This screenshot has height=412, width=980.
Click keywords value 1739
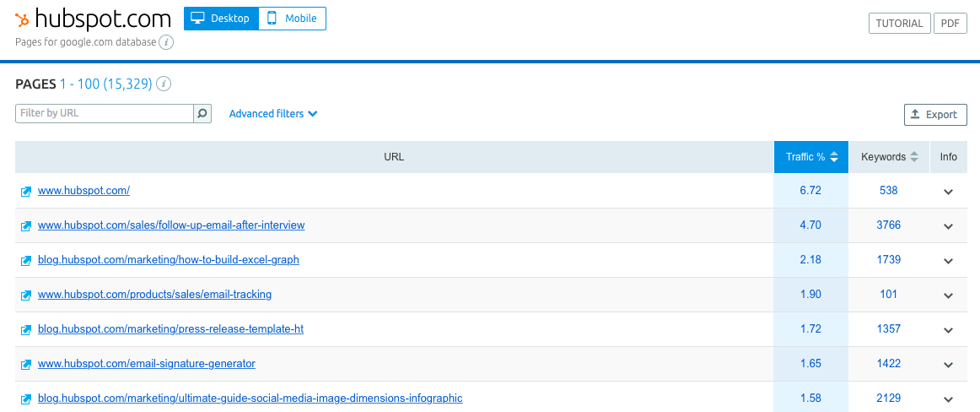(x=888, y=259)
